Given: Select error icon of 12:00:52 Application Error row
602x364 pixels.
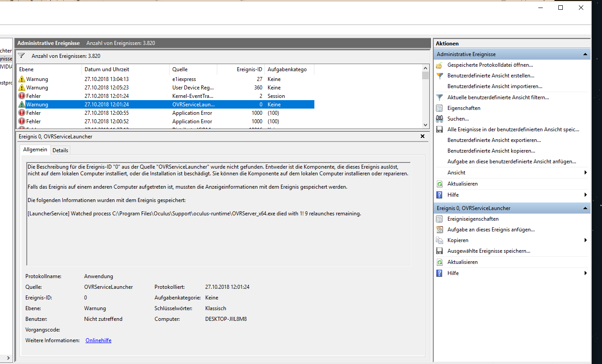Looking at the screenshot, I should tap(22, 121).
